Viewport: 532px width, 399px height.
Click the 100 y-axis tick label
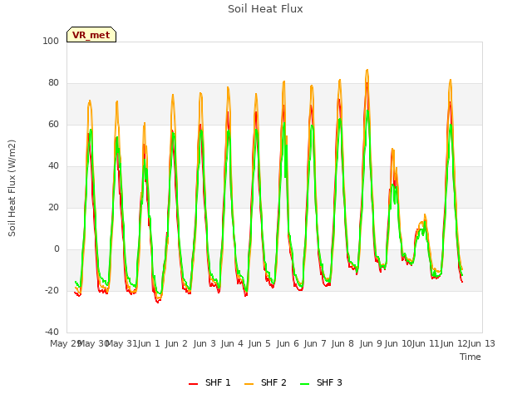[51, 41]
